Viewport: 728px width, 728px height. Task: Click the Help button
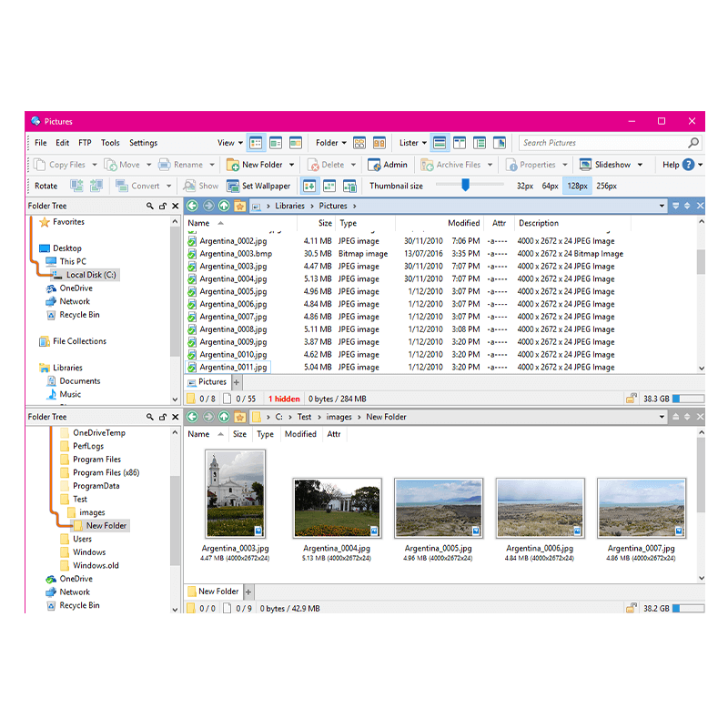click(x=677, y=165)
